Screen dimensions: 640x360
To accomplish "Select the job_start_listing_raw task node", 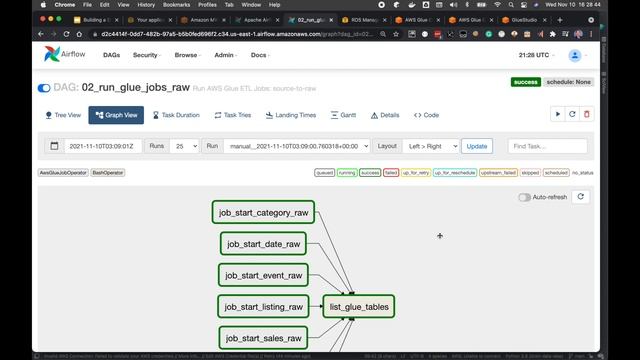I will click(263, 307).
